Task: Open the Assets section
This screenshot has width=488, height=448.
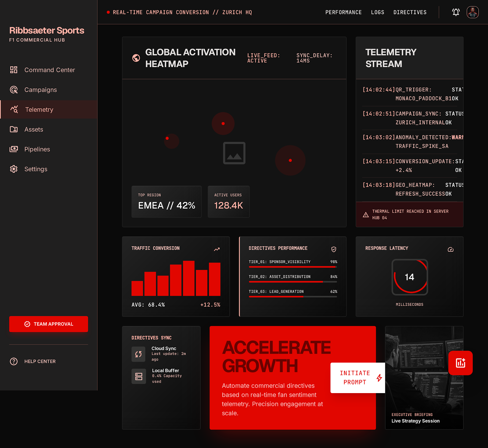Action: (x=49, y=129)
